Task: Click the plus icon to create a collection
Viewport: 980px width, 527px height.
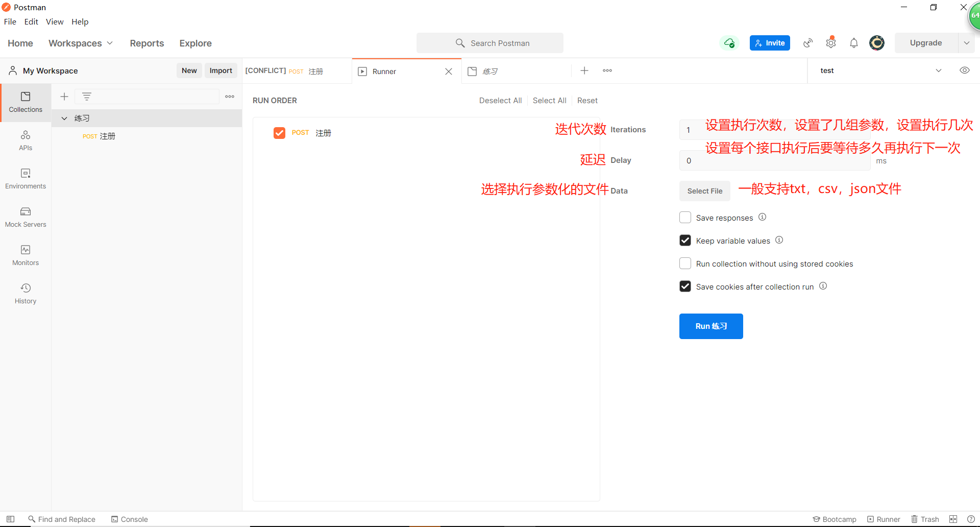Action: pos(64,97)
